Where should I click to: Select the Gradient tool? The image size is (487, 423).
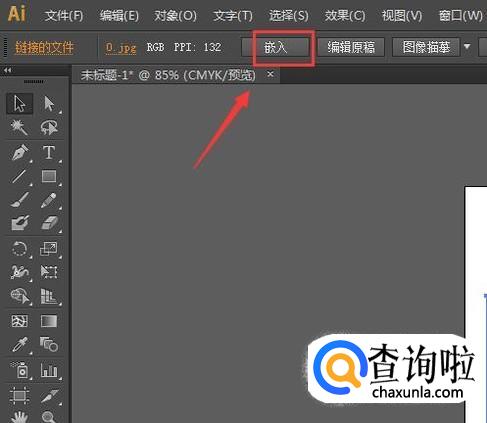(x=49, y=321)
